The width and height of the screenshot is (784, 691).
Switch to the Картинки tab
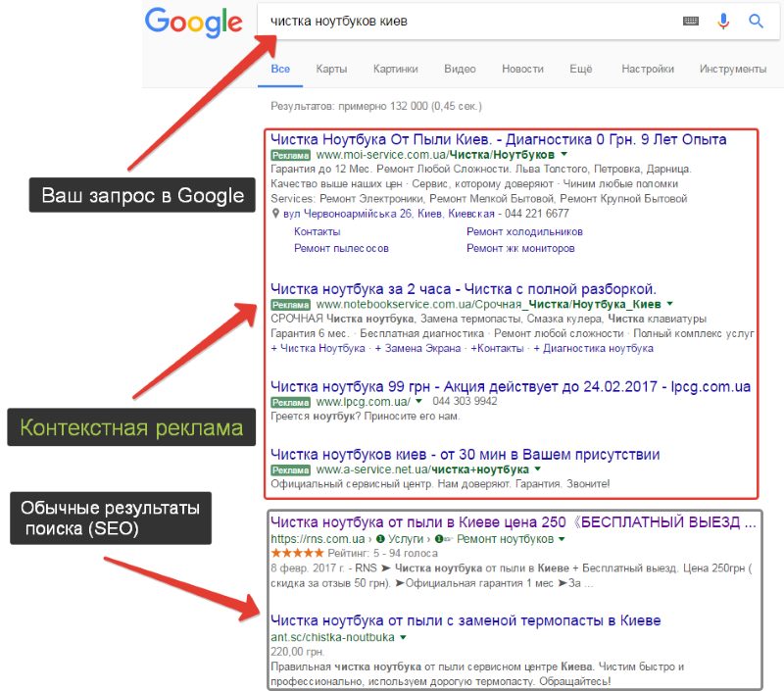[395, 69]
